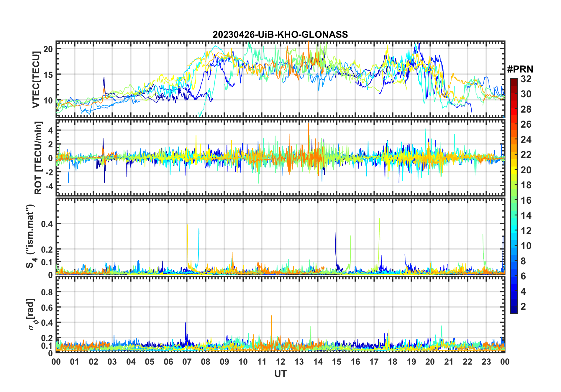The image size is (561, 392).
Task: Pick the orange color at PRN 24
Action: click(514, 140)
